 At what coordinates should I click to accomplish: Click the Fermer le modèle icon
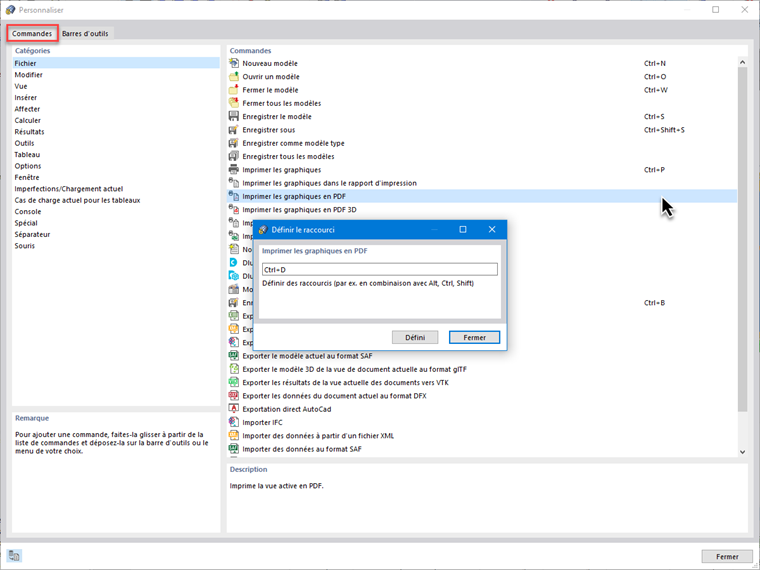pos(234,90)
